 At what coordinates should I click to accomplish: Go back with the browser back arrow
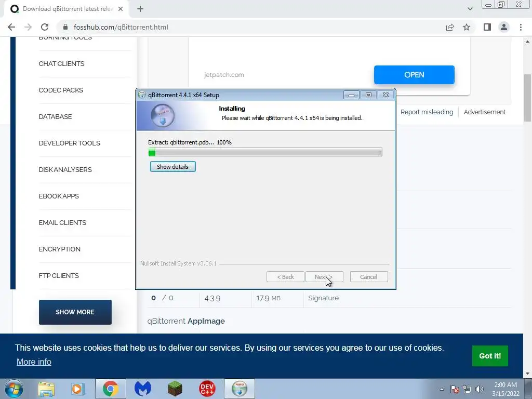coord(11,27)
